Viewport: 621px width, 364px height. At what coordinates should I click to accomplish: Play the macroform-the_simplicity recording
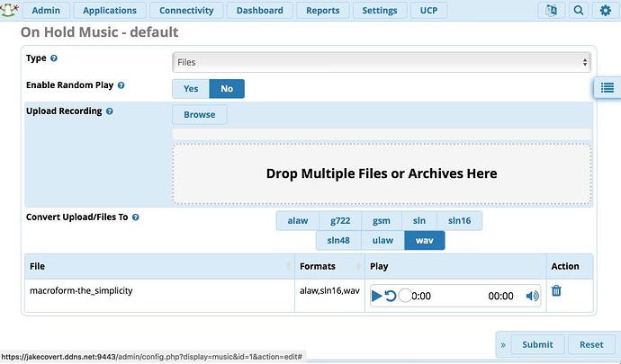pyautogui.click(x=376, y=296)
